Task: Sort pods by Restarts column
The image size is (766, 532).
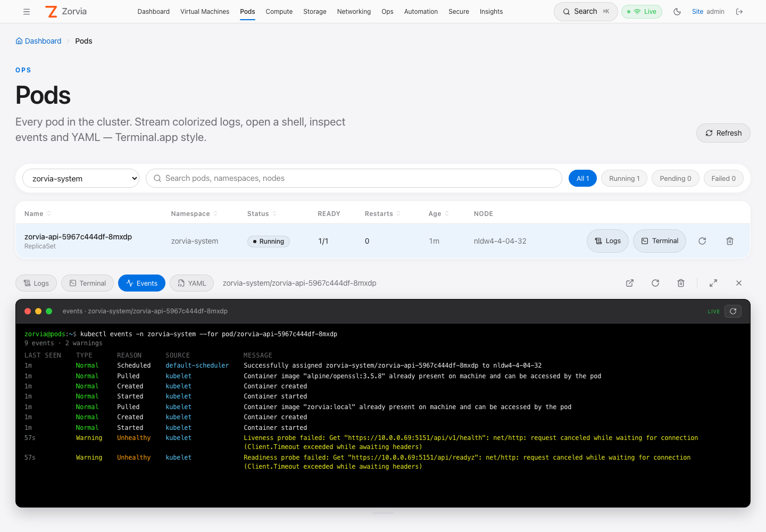Action: point(382,214)
